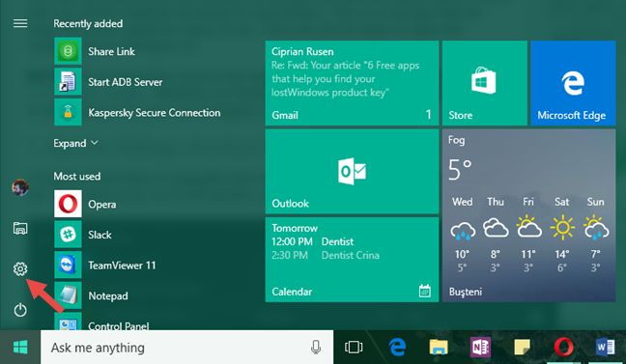Open Sticky Notes on taskbar
This screenshot has width=626, height=364.
click(x=523, y=348)
